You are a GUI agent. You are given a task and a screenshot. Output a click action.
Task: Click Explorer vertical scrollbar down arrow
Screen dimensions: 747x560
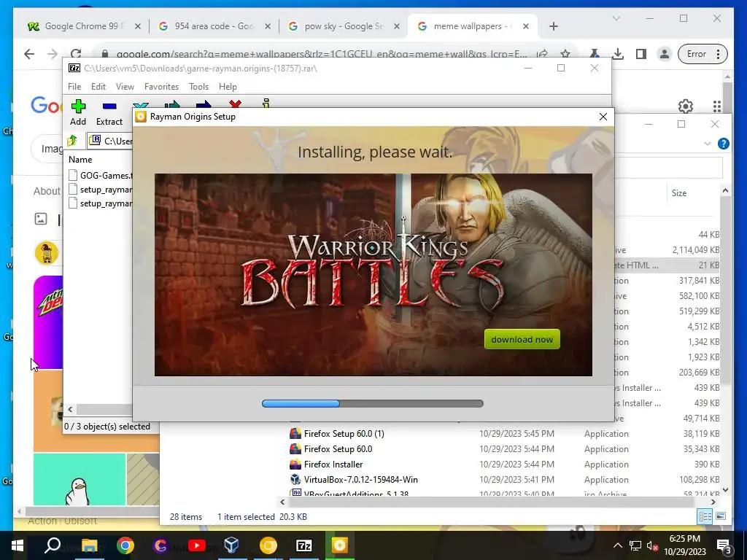pos(725,489)
